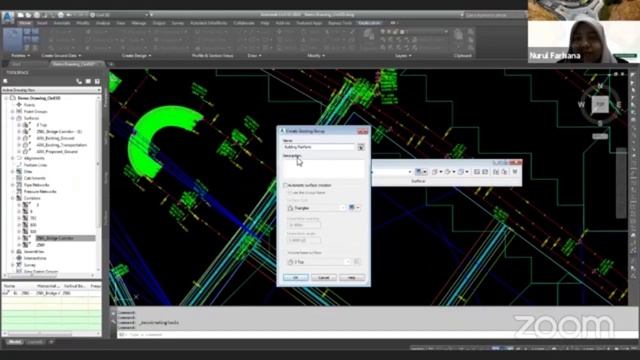Click the name template icon beside Name field
This screenshot has height=360, width=640.
click(361, 147)
